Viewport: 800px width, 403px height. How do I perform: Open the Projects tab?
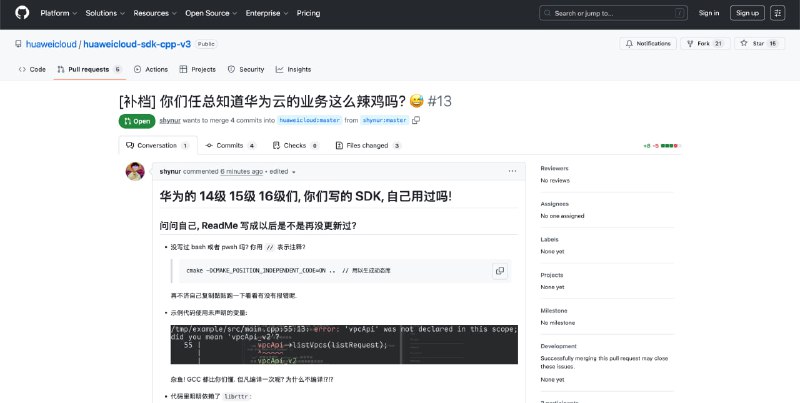tap(197, 69)
